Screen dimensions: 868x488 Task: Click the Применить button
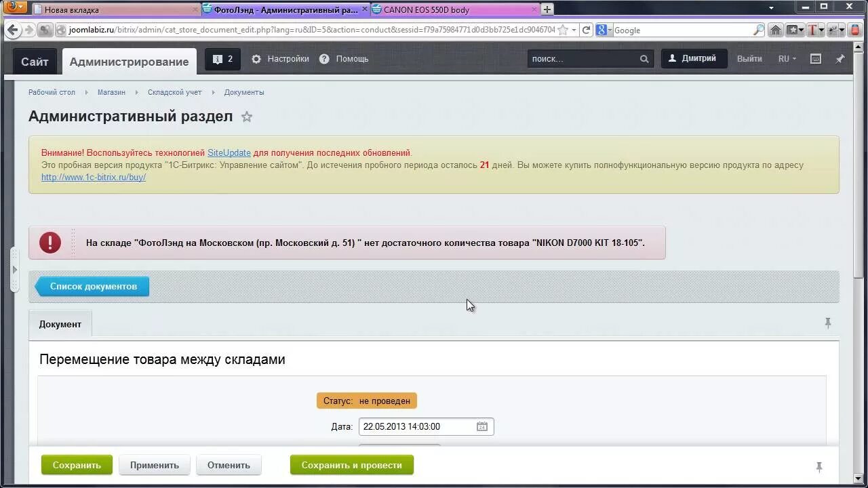coord(155,465)
